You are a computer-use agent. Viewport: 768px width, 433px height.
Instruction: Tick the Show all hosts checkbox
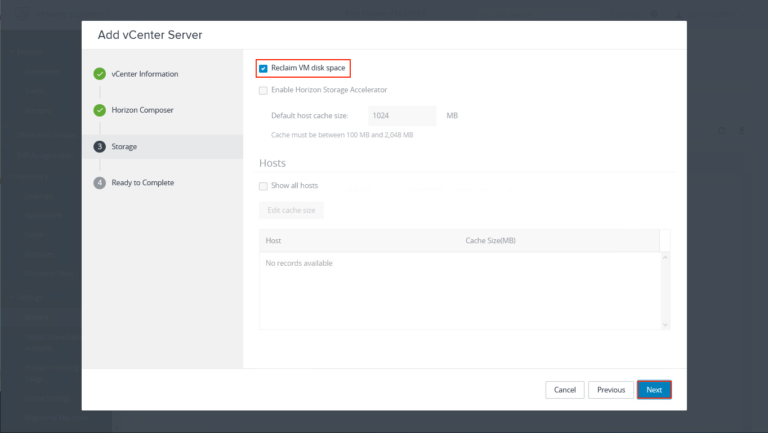263,186
